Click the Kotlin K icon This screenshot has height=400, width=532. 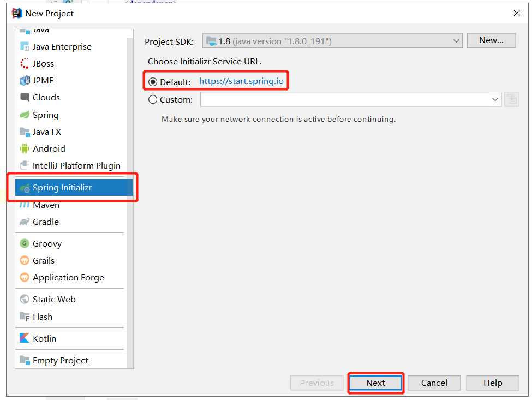point(25,338)
